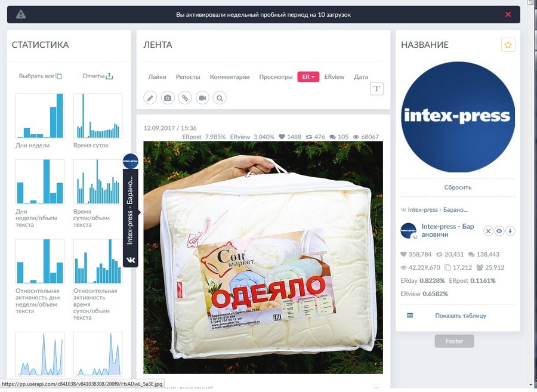Filter feed by video camera icon

pyautogui.click(x=203, y=97)
